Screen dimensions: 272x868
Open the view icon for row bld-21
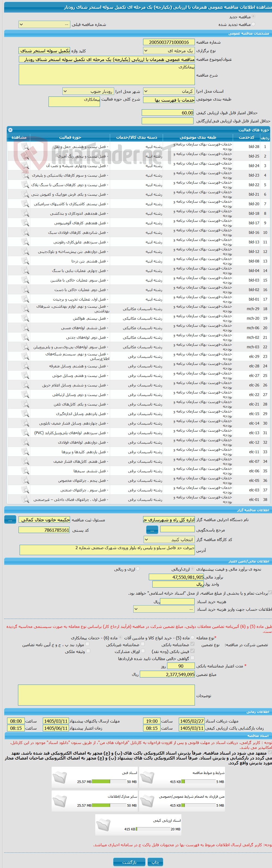25,194
